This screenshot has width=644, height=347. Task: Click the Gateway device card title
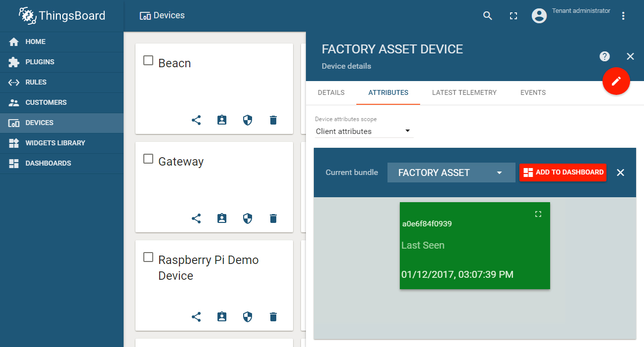(181, 162)
